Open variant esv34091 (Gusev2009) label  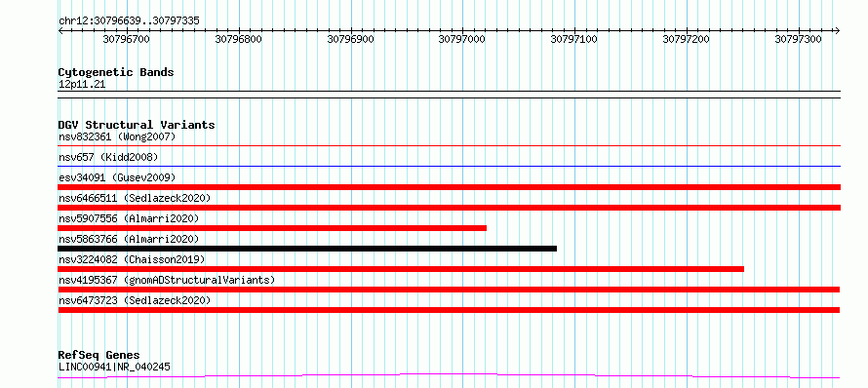pos(117,177)
